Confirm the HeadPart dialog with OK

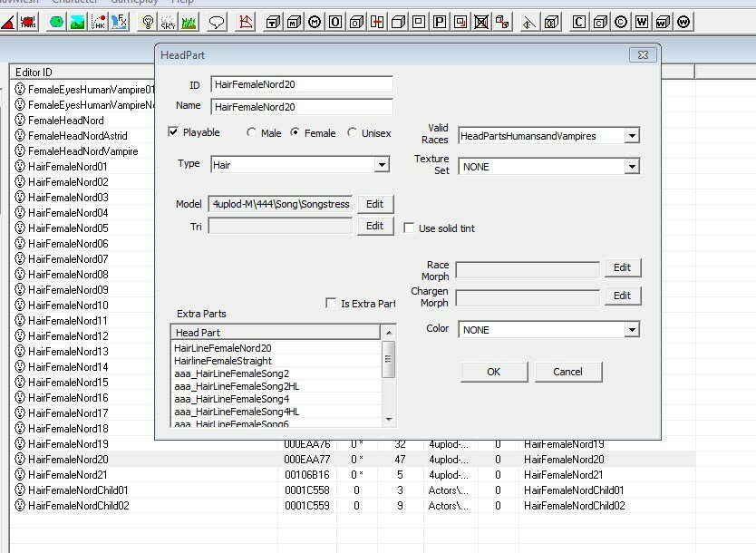[494, 372]
